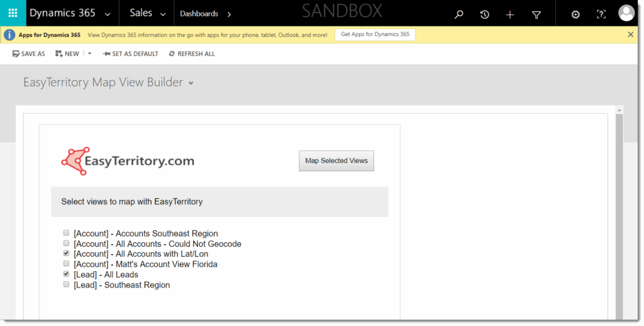The image size is (644, 326).
Task: Uncheck the All Leads view checkbox
Action: [x=67, y=274]
